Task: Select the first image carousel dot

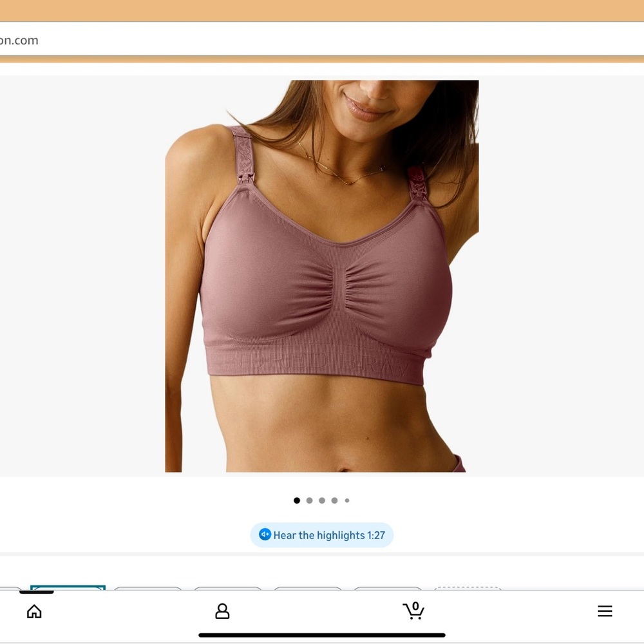Action: [x=297, y=500]
